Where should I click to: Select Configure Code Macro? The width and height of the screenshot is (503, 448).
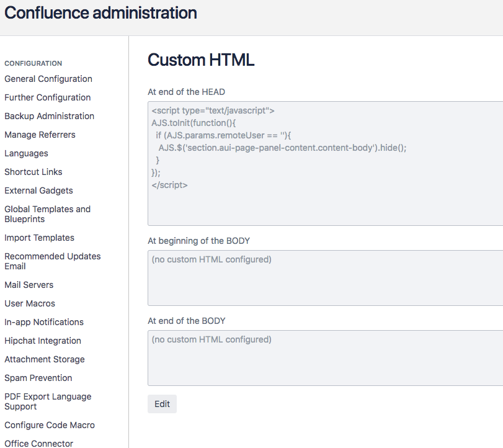tap(50, 425)
